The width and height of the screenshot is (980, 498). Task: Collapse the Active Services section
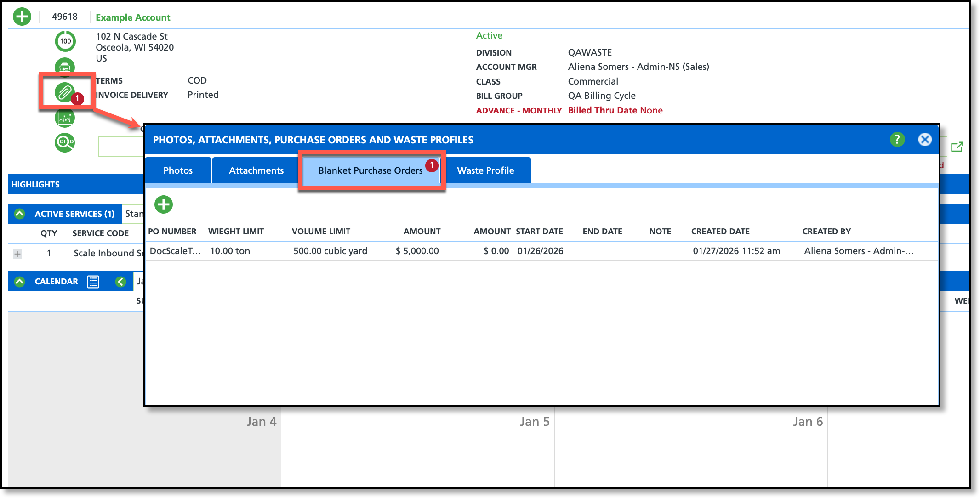20,214
